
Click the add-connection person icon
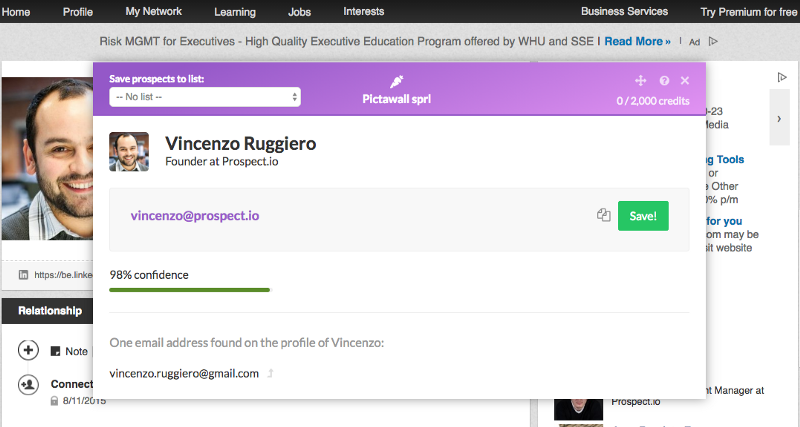point(28,384)
